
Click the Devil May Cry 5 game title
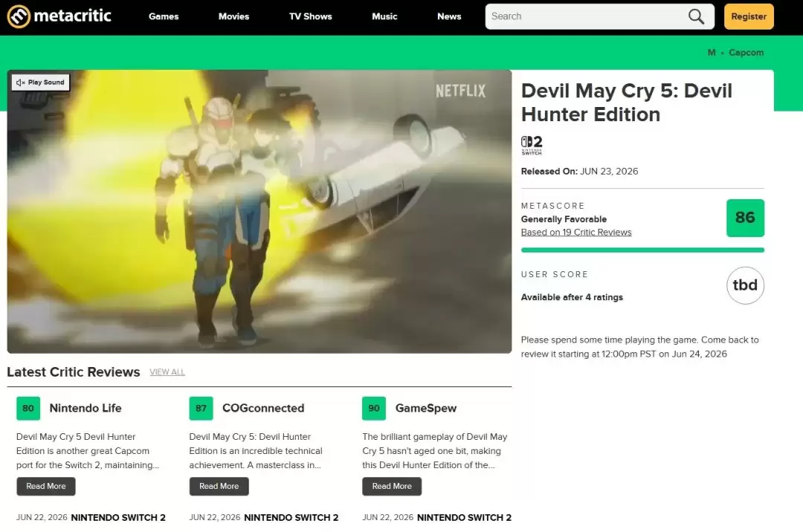627,103
